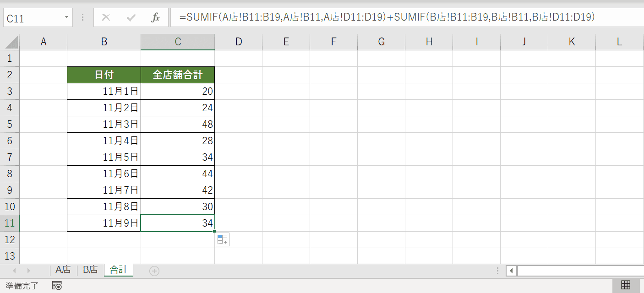Switch to Normal view grid icon
644x293 pixels.
[626, 285]
